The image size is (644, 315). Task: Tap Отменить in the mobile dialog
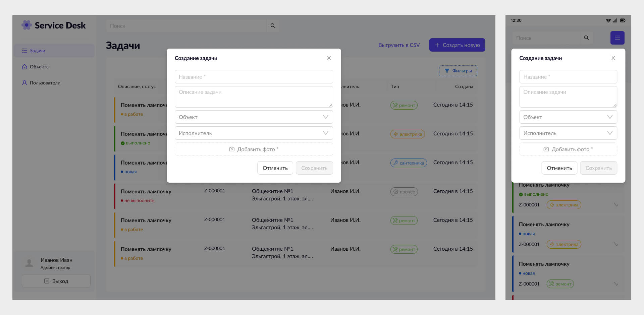tap(559, 168)
